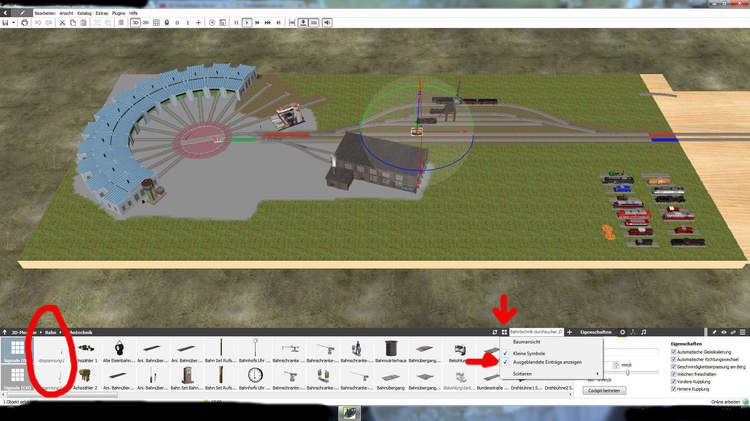This screenshot has width=750, height=421.
Task: Open the Extras menu
Action: 102,13
